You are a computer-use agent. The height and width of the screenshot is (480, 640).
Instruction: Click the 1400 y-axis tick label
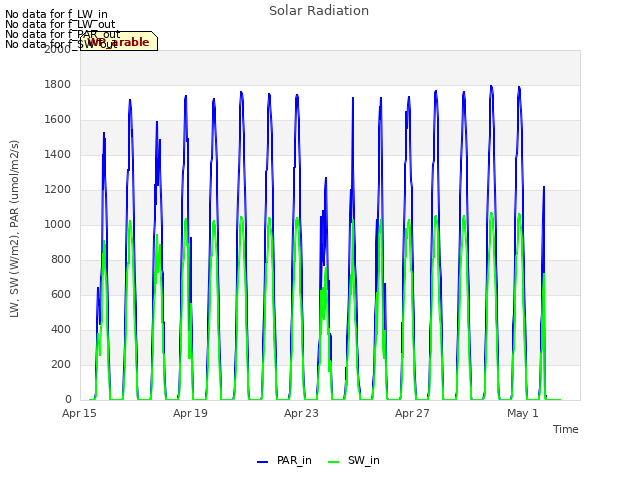point(58,155)
